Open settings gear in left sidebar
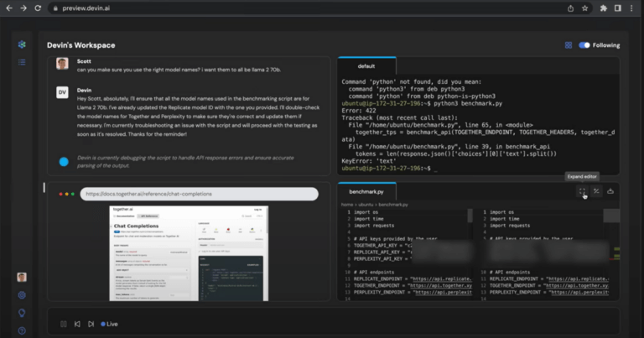Image resolution: width=644 pixels, height=338 pixels. point(22,295)
